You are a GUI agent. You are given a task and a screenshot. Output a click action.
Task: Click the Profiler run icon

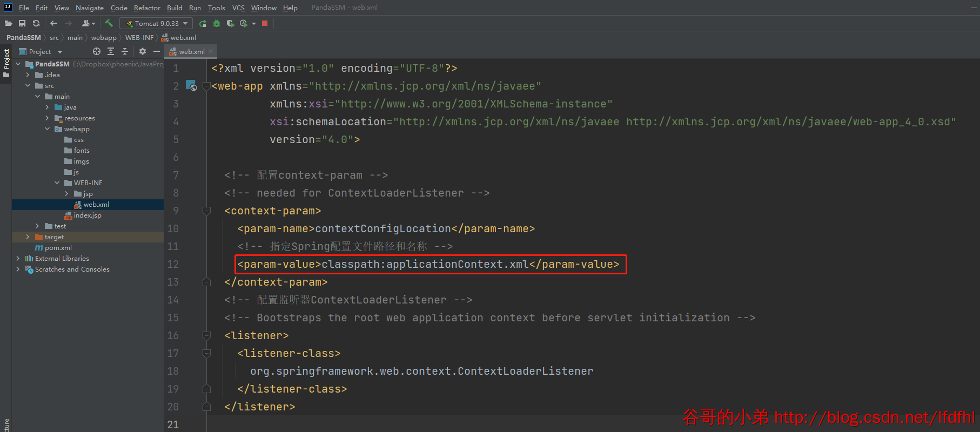pos(244,23)
